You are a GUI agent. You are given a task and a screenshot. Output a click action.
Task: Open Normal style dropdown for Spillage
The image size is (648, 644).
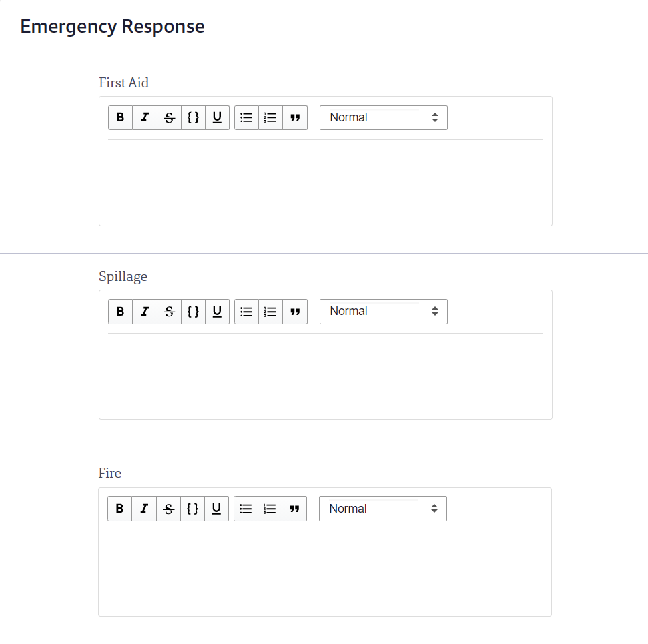tap(384, 311)
